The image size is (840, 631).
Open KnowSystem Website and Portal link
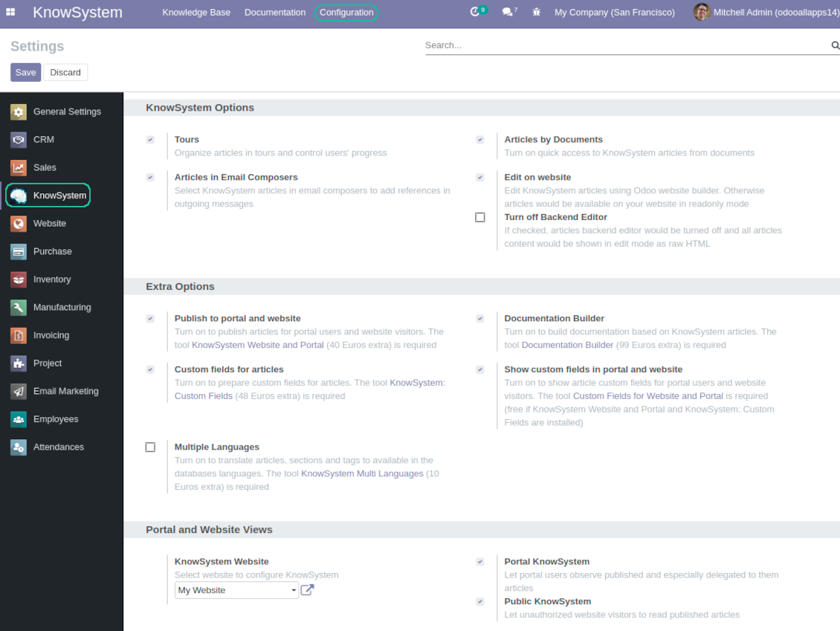(x=258, y=345)
